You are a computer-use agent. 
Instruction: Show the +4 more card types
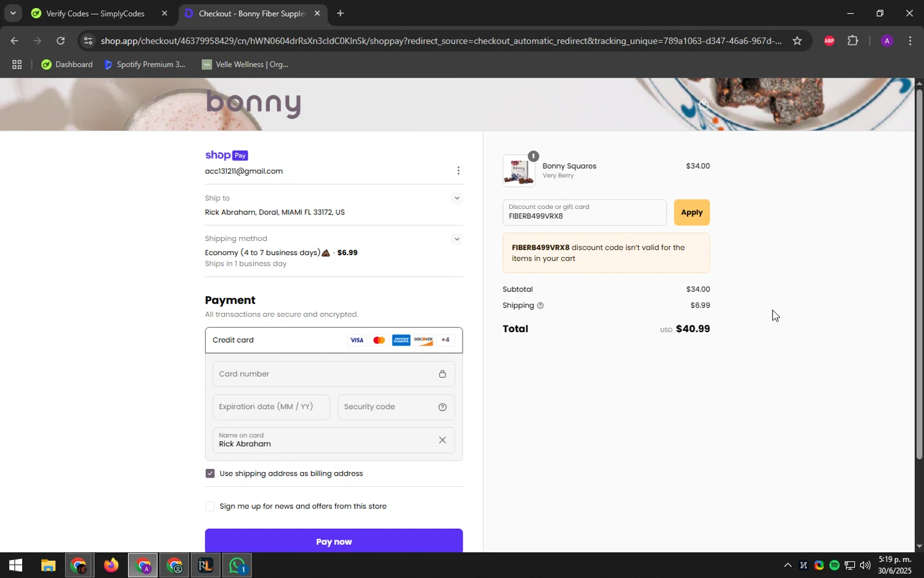click(x=445, y=340)
